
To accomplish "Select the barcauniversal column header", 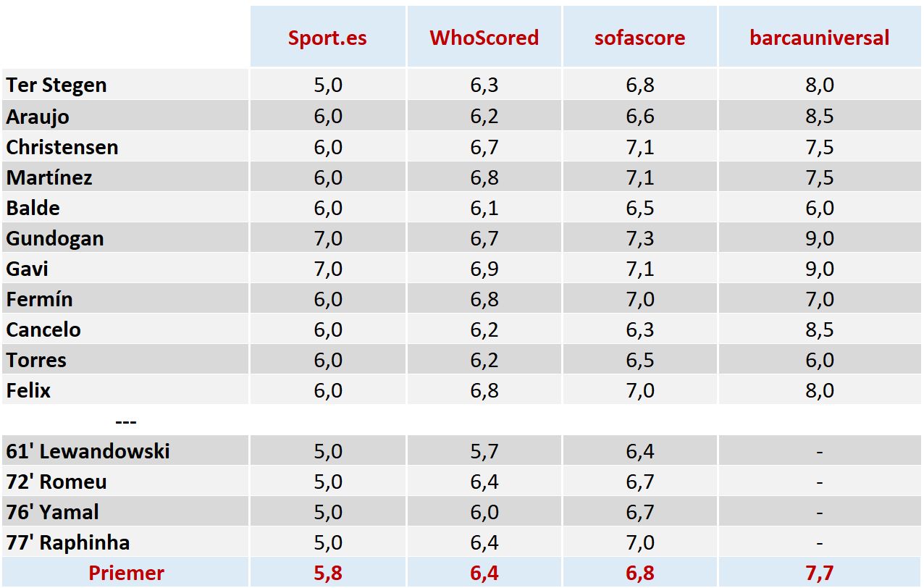I will tap(819, 38).
